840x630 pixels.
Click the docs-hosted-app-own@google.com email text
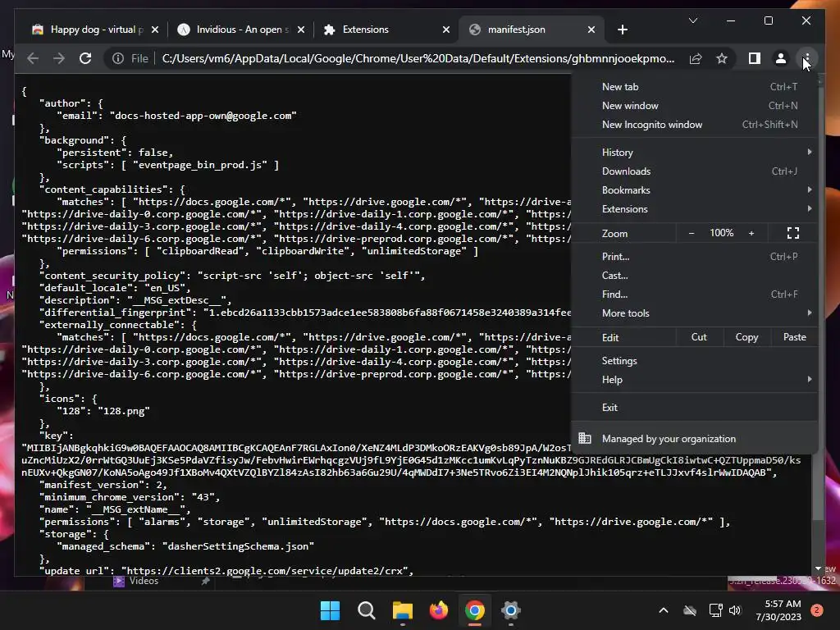click(203, 116)
